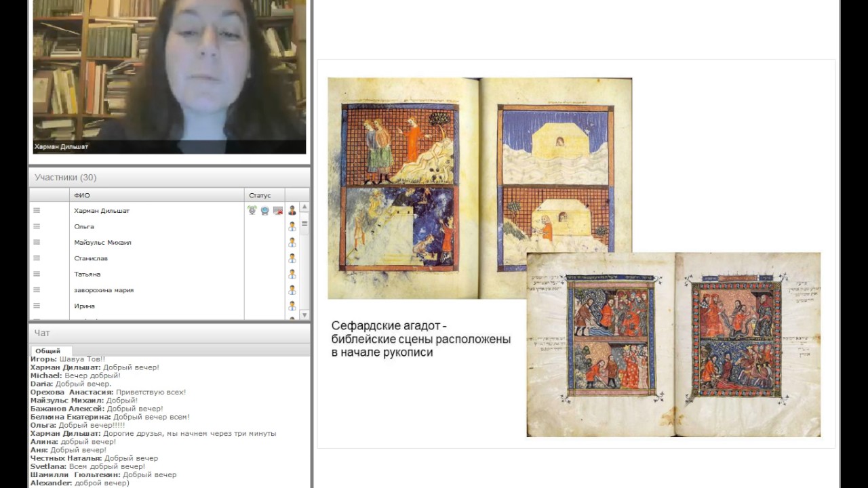This screenshot has height=488, width=868.
Task: Select participant Станислав in the list
Action: [x=91, y=258]
